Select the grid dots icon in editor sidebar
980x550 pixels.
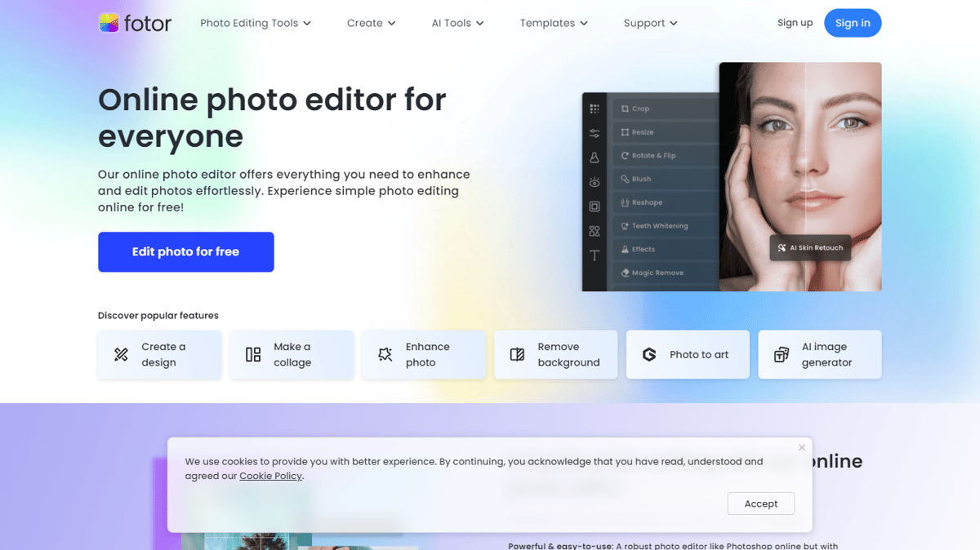pyautogui.click(x=595, y=109)
